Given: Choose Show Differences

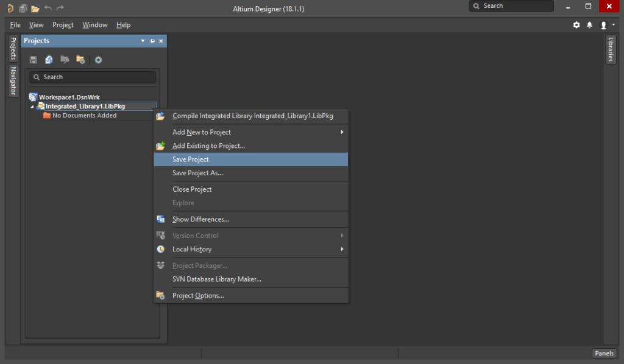Looking at the screenshot, I should (x=250, y=219).
